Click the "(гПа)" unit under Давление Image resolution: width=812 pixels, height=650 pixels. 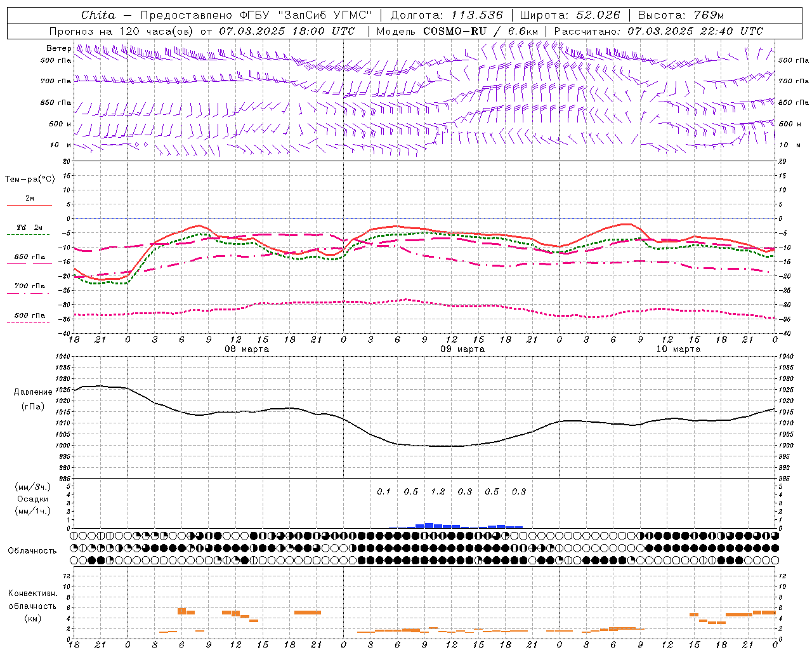[33, 407]
